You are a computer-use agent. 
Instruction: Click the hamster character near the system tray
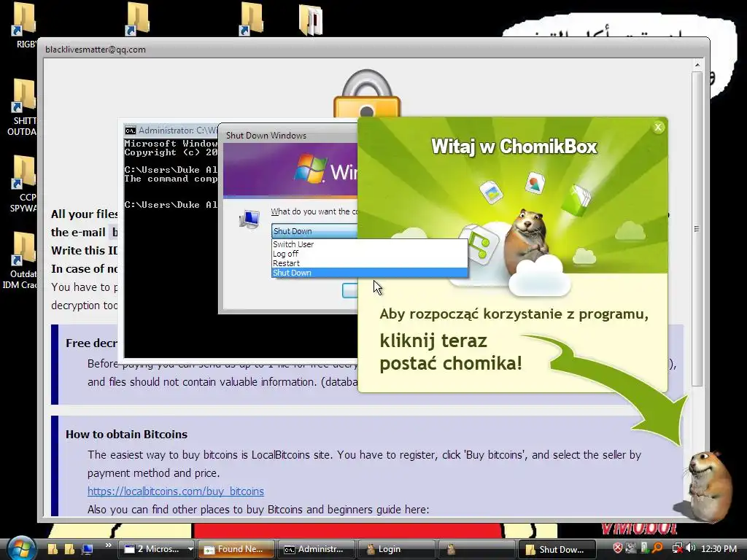coord(709,485)
